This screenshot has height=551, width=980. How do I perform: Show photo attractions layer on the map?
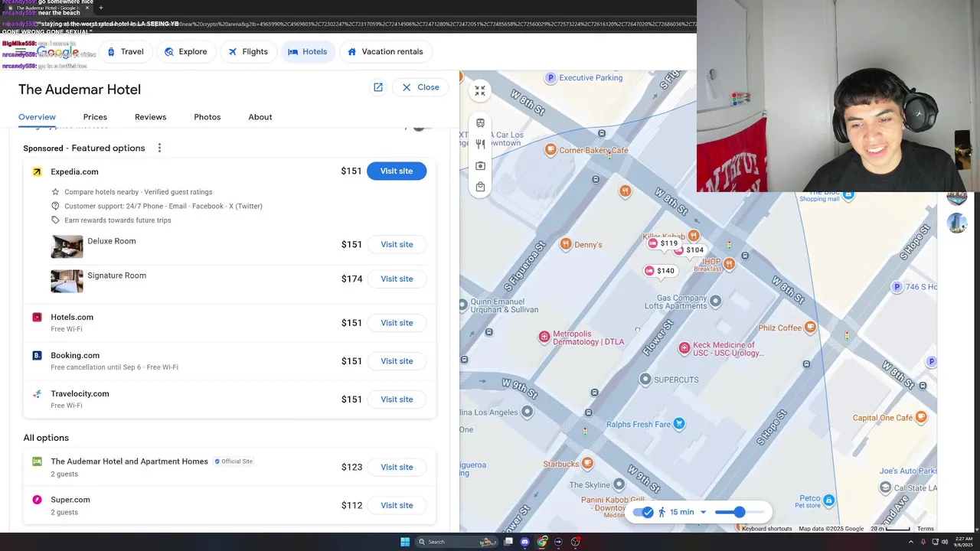click(480, 165)
